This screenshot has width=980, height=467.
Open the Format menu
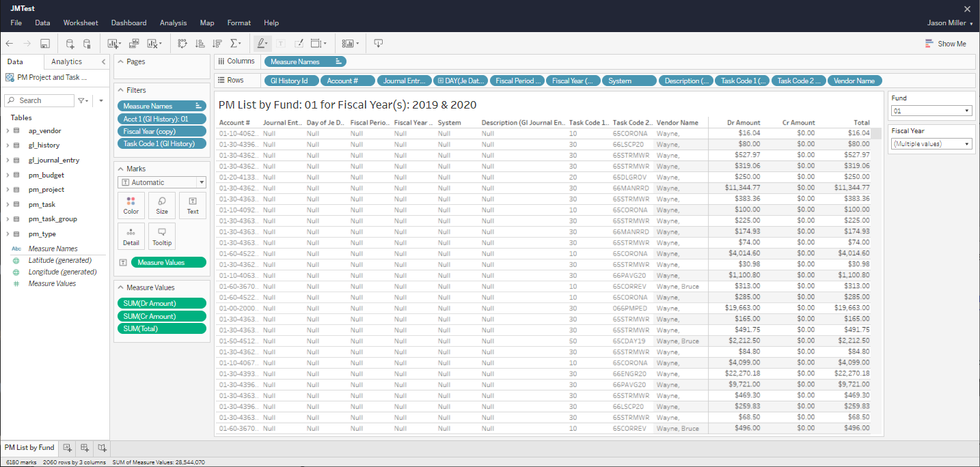coord(239,23)
